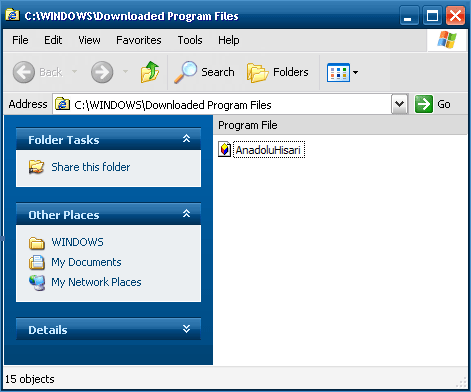Go to the WINDOWS folder link
This screenshot has height=392, width=471.
pos(77,242)
